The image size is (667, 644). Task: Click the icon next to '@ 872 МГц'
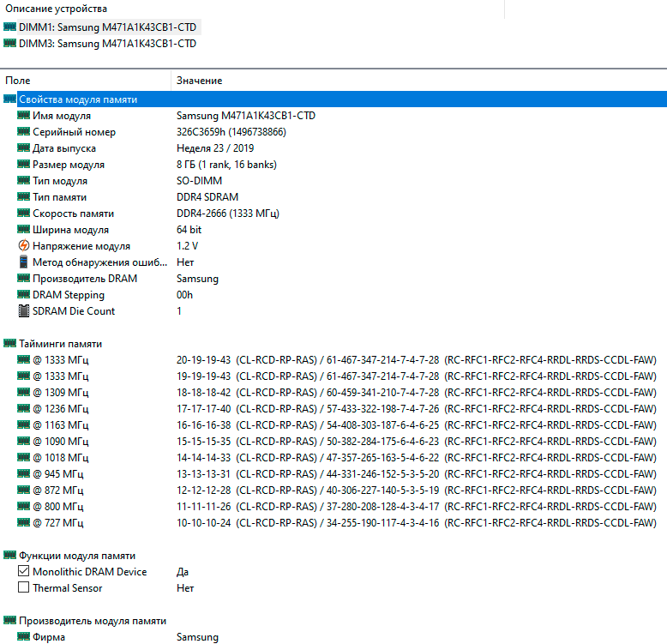point(23,490)
